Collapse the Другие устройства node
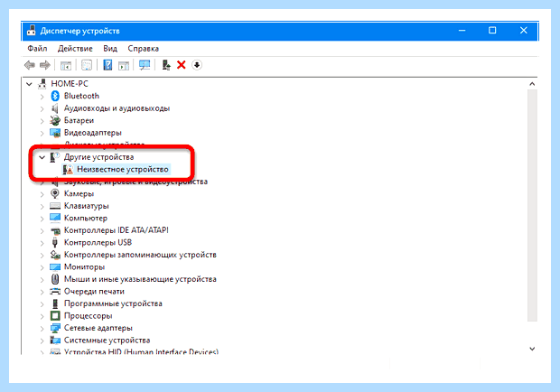The width and height of the screenshot is (560, 392). click(42, 157)
